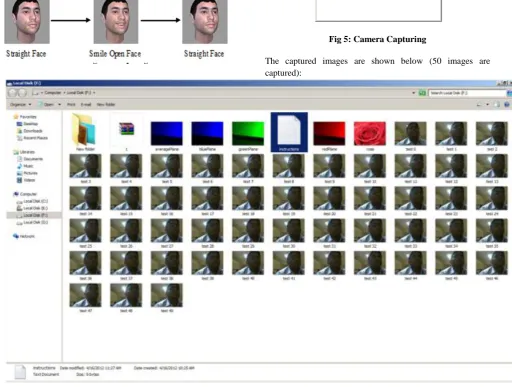Go back with the Explorer Back arrow

(13, 93)
